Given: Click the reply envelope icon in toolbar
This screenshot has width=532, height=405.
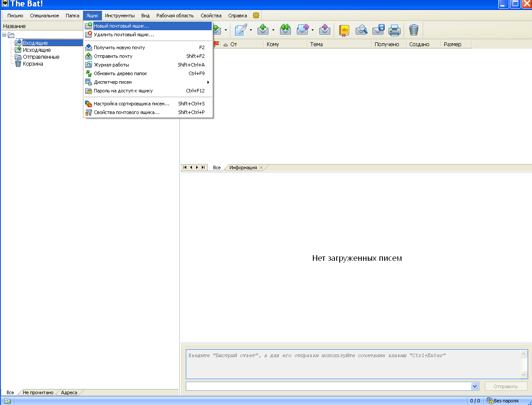Looking at the screenshot, I should [263, 30].
